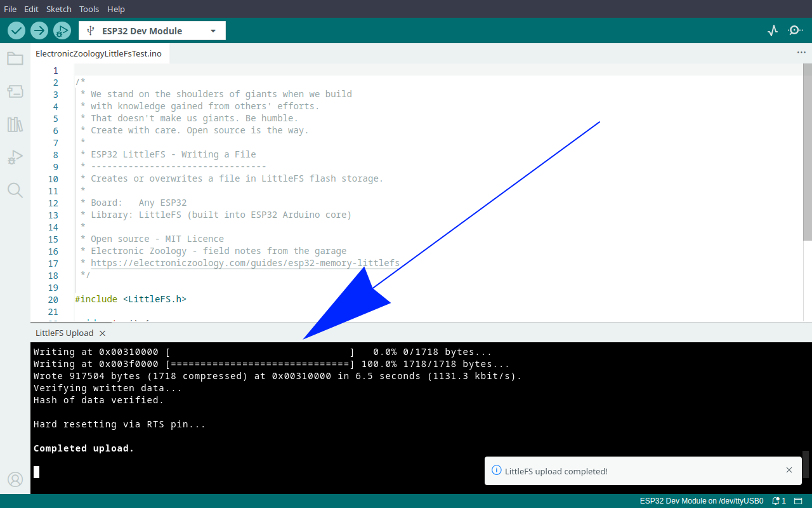The height and width of the screenshot is (508, 812).
Task: Open the Edit menu
Action: tap(31, 9)
